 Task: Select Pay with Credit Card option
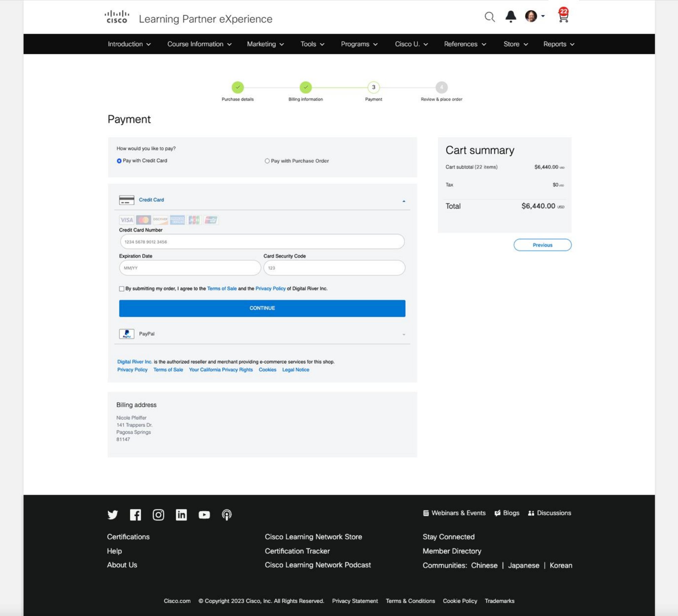click(119, 161)
